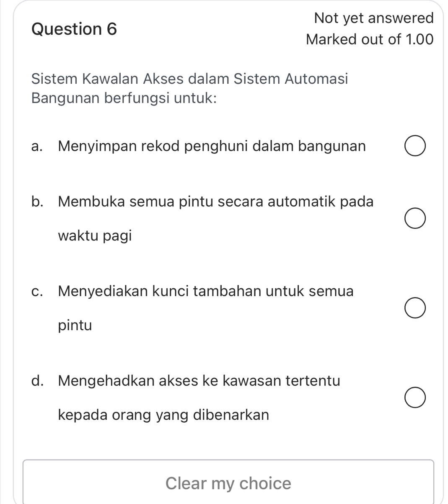Click the radio circle beside option d

(x=415, y=397)
